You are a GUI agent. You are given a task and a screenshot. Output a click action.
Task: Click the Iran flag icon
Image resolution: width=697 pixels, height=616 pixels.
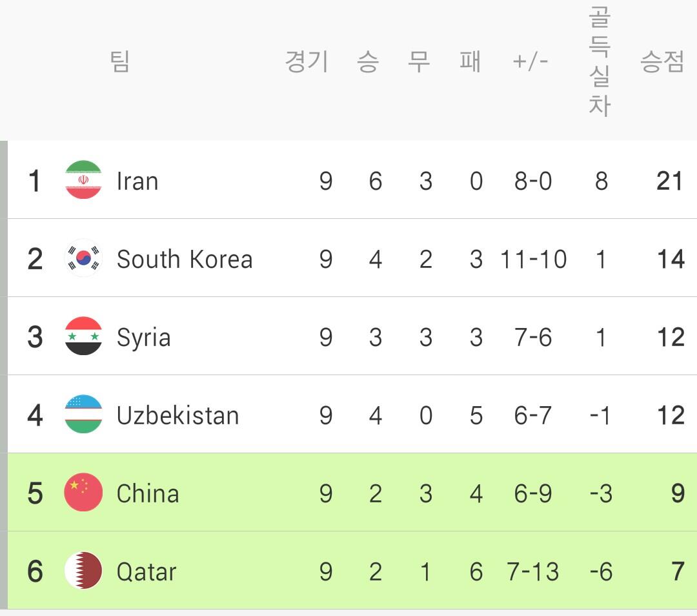pos(83,180)
